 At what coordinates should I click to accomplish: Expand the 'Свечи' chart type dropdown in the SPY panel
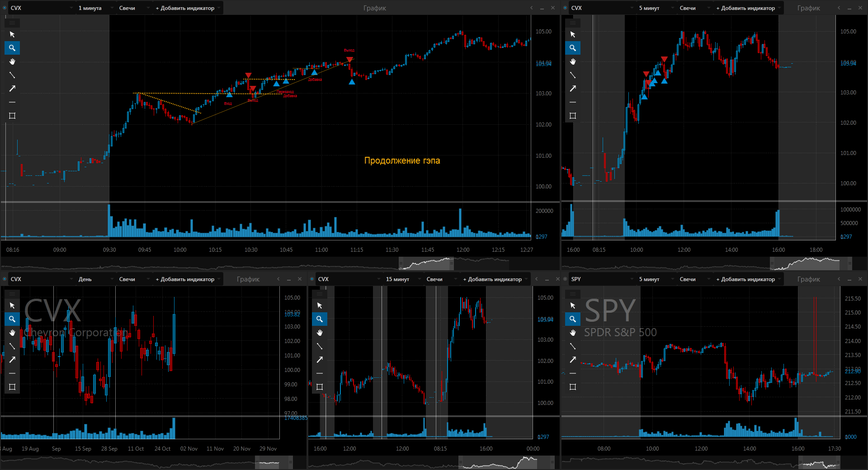(691, 279)
